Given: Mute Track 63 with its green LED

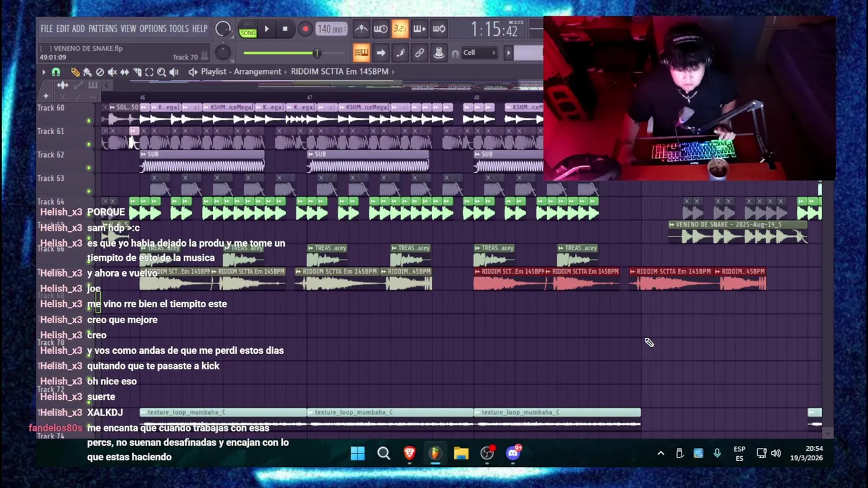Looking at the screenshot, I should click(88, 191).
